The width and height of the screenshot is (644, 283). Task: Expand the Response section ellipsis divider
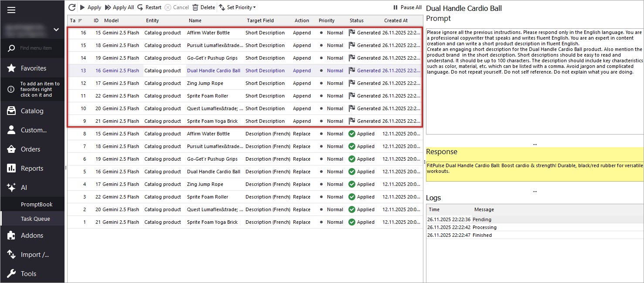coord(535,144)
